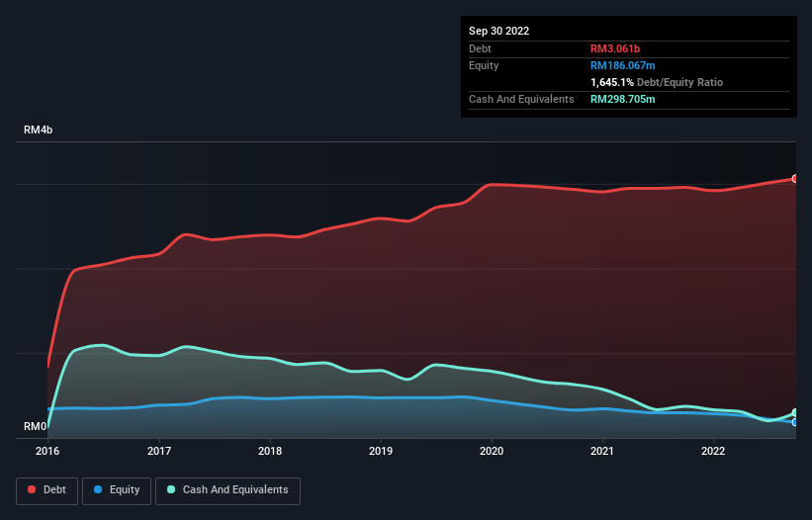Click the Sep 30 2022 tooltip date

498,31
